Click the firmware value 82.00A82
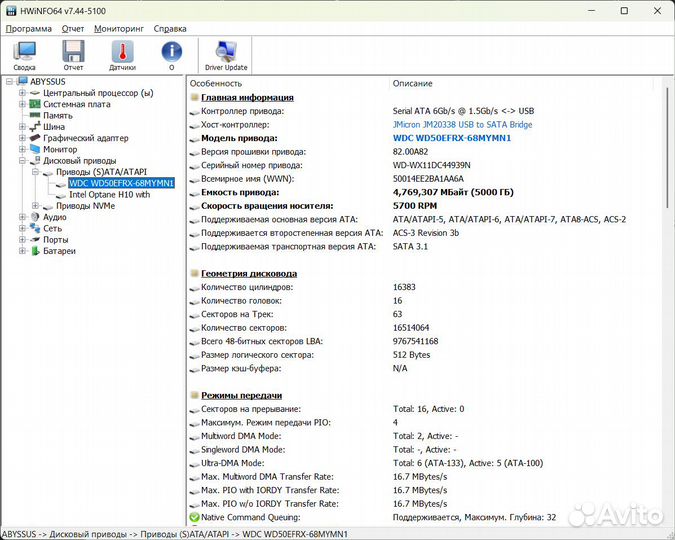Screen dimensions: 675x540 click(x=410, y=152)
